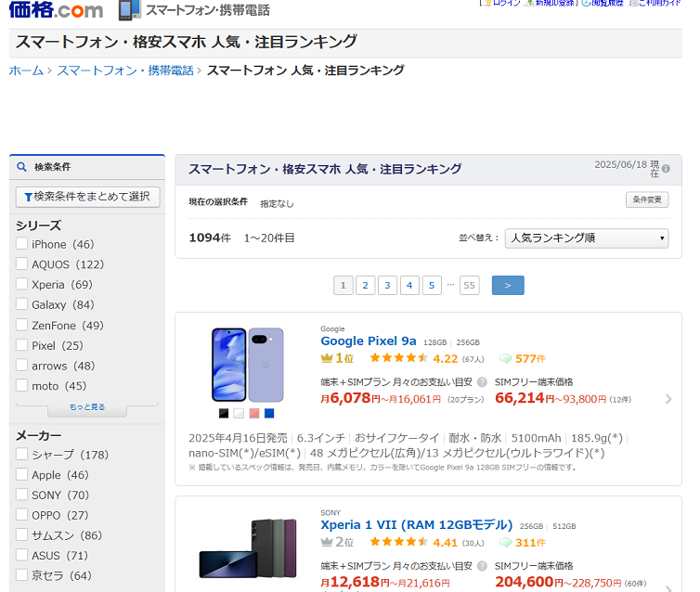Select the white Pixel 9a color swatch
The width and height of the screenshot is (700, 592).
click(239, 414)
